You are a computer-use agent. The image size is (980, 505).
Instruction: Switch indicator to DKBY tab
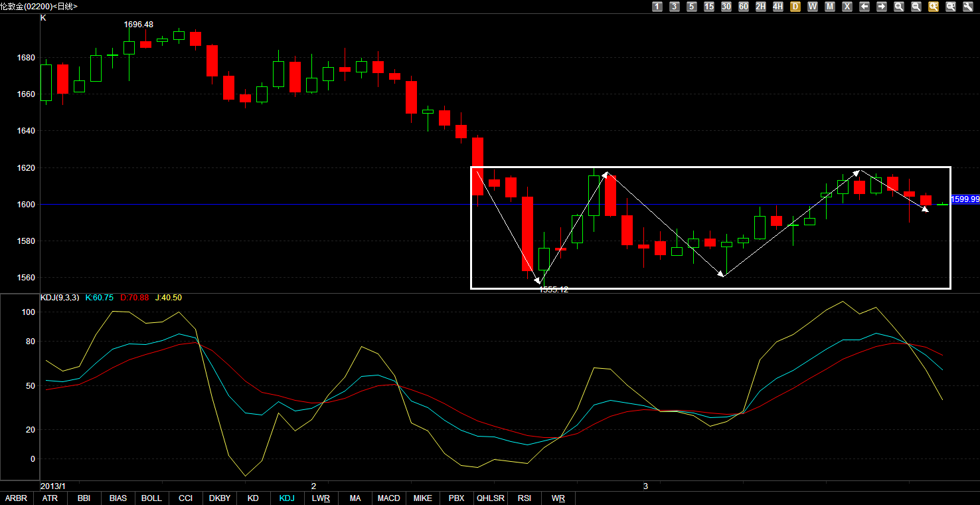click(x=220, y=498)
